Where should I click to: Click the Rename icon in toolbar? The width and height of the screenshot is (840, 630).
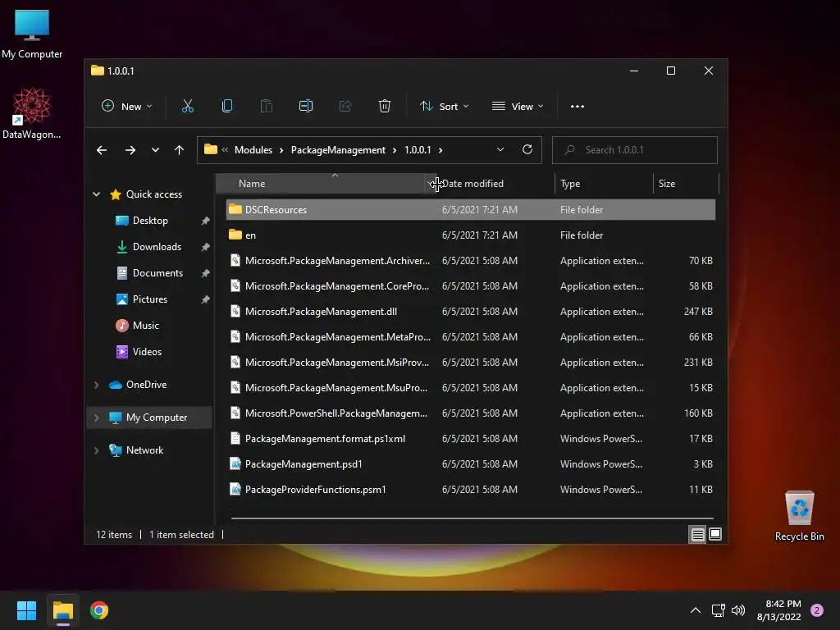306,106
